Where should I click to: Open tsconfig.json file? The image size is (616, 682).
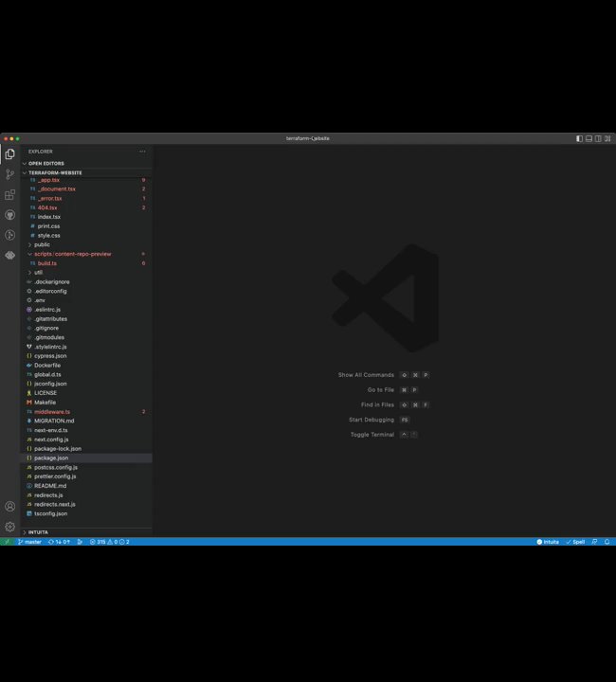point(86,513)
